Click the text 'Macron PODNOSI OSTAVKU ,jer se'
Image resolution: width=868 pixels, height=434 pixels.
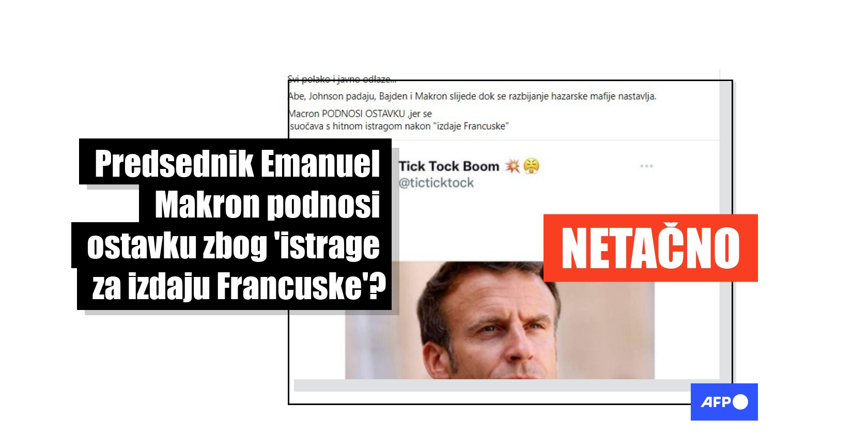(360, 114)
